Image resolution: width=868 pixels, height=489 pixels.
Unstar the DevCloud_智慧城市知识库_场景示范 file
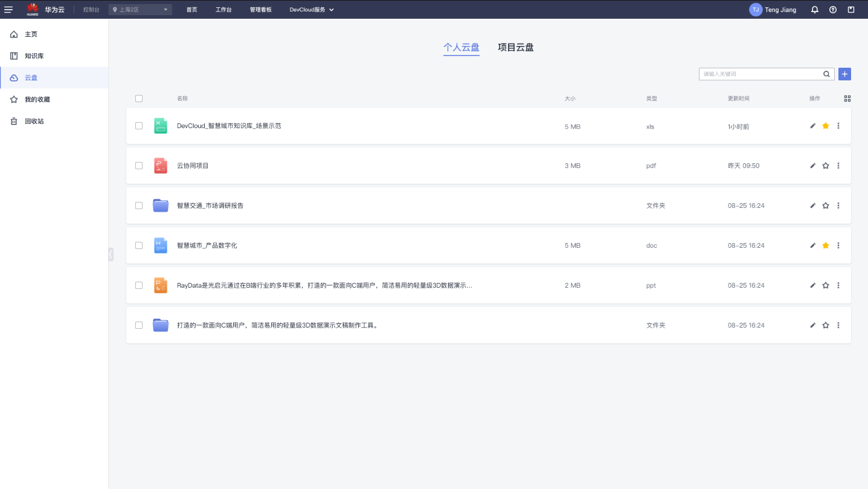point(826,126)
